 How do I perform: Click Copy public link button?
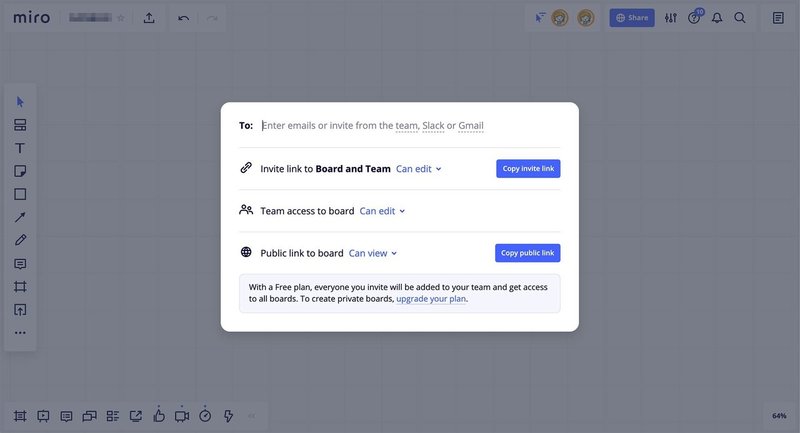point(527,253)
